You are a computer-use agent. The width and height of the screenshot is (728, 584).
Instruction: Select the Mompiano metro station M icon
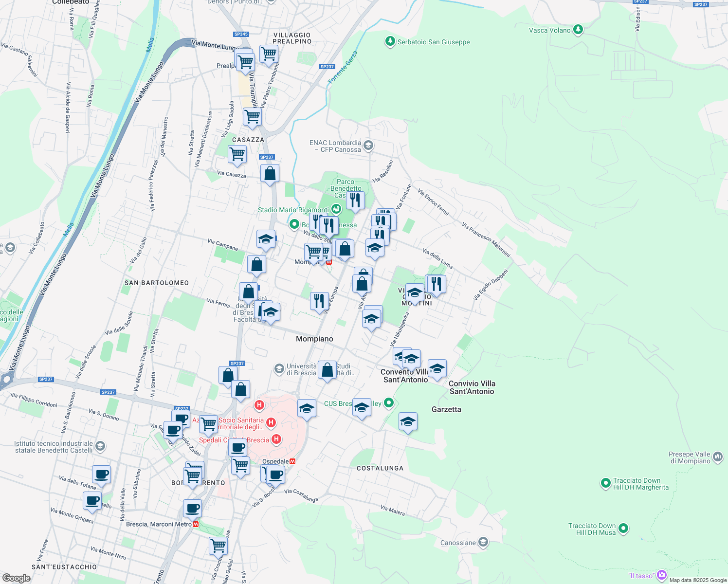(x=329, y=261)
